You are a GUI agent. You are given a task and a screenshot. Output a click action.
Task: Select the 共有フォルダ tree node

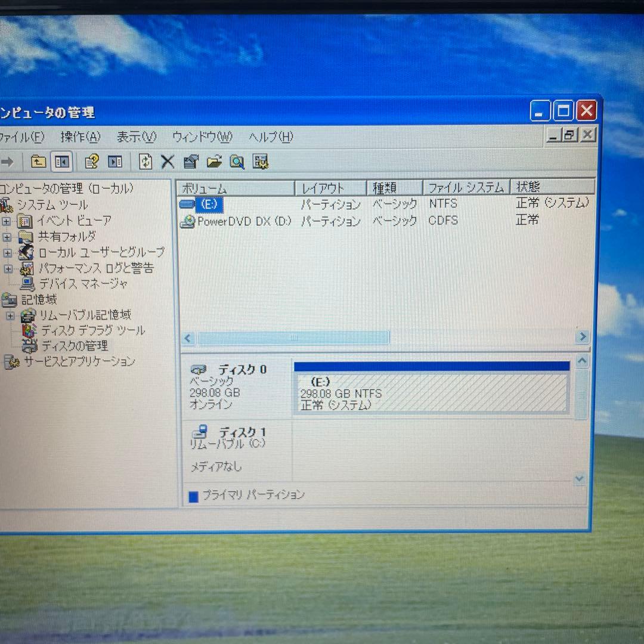point(69,237)
